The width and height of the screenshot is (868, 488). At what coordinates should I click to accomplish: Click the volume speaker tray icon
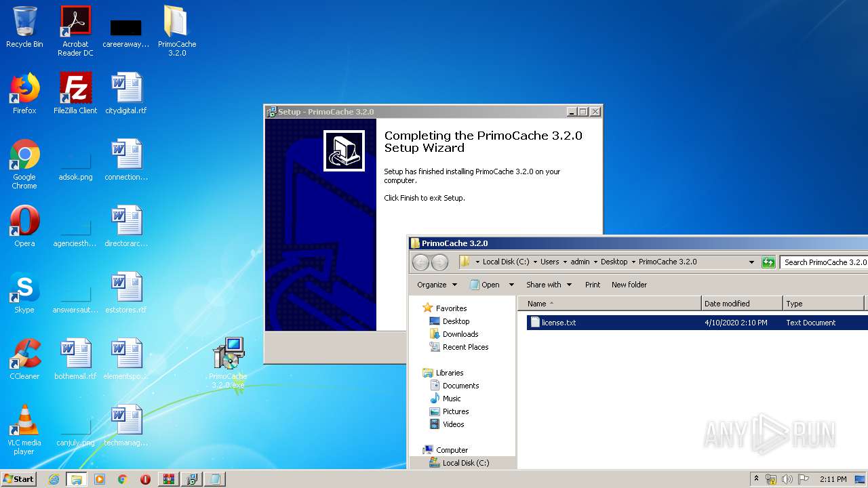coord(787,479)
